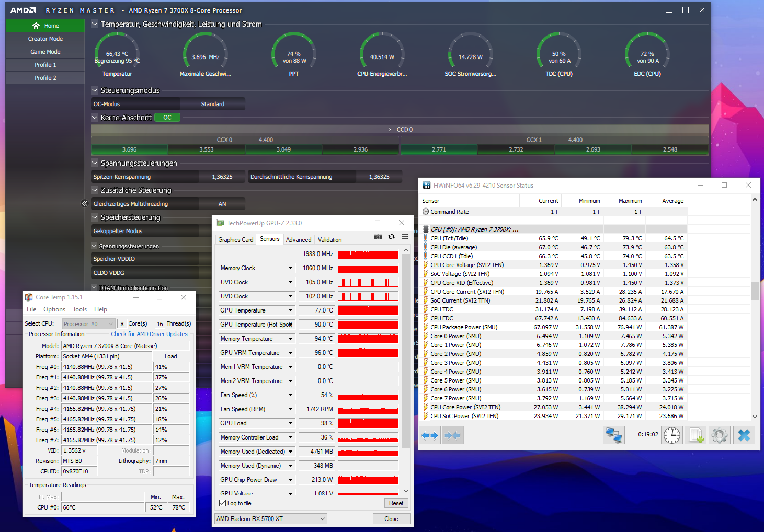This screenshot has height=532, width=764.
Task: Click the HWiNFO vertical scrollbar thumb
Action: pyautogui.click(x=755, y=291)
